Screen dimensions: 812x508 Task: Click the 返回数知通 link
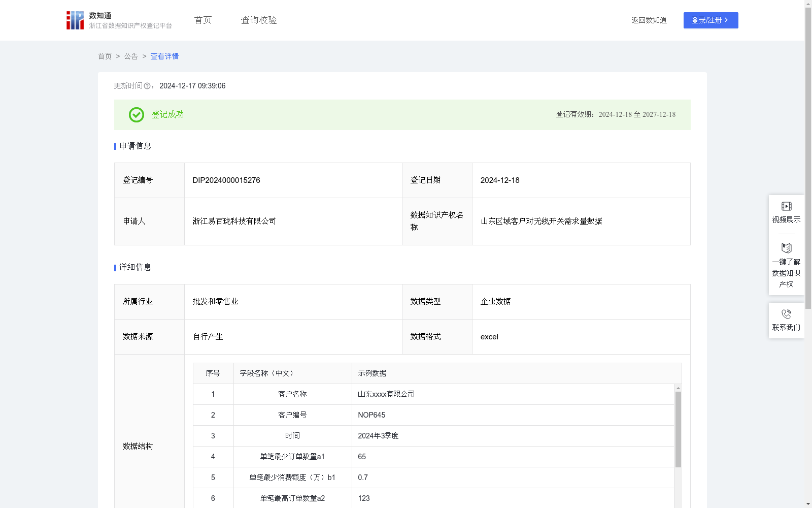[649, 20]
